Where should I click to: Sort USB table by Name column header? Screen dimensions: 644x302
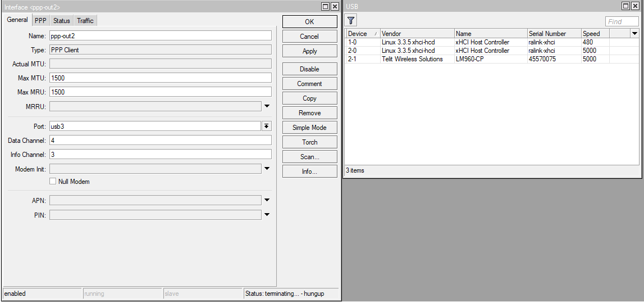491,34
